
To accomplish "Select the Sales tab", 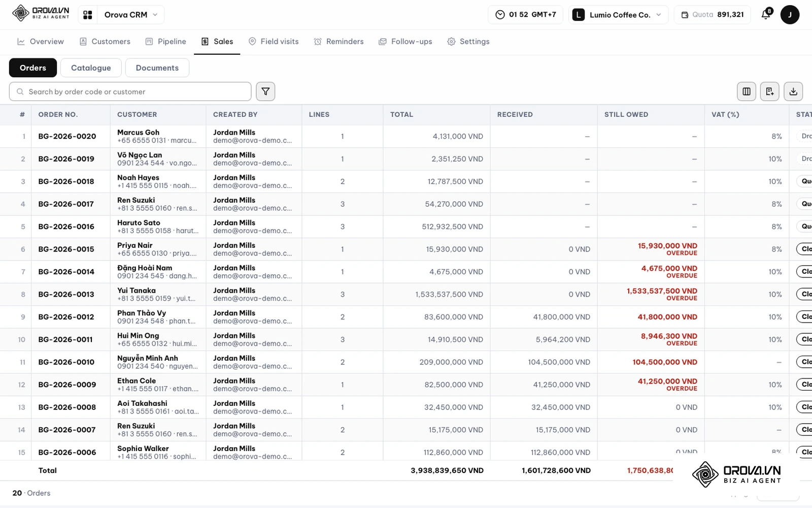I will pyautogui.click(x=217, y=42).
